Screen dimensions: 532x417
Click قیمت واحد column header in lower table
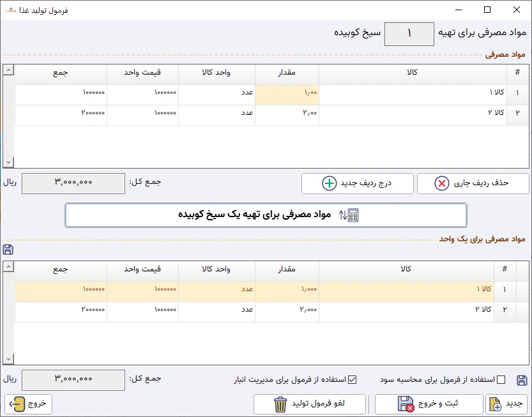(x=142, y=271)
